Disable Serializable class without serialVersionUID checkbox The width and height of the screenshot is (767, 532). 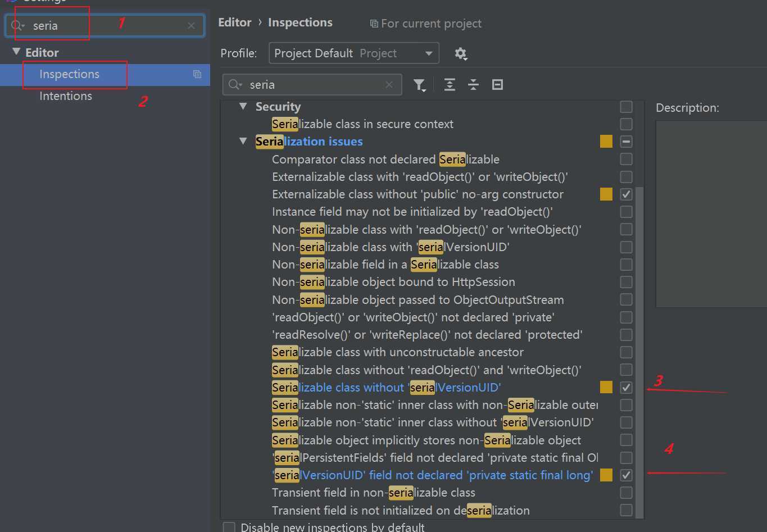point(626,388)
